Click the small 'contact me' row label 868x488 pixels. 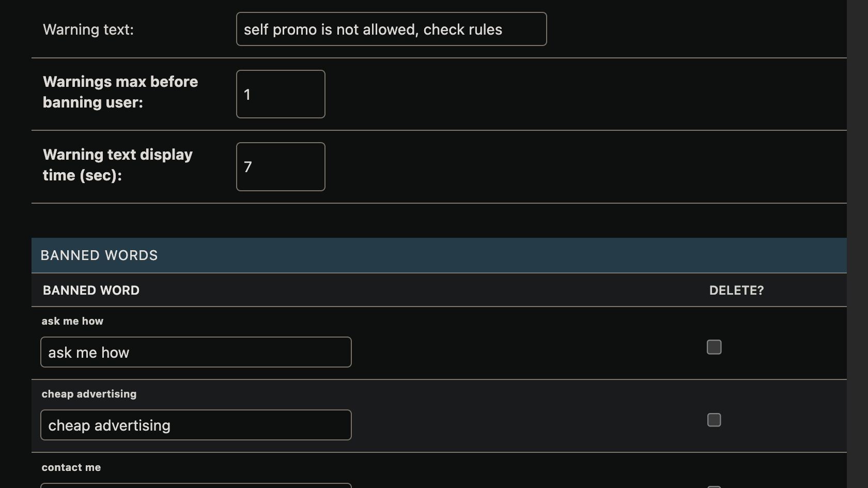pos(71,468)
